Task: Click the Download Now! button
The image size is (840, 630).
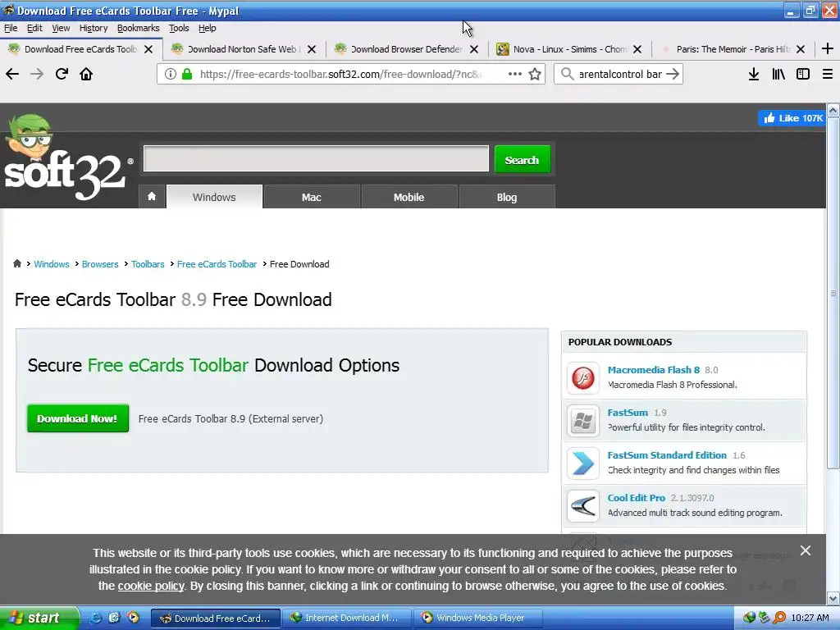Action: [78, 418]
